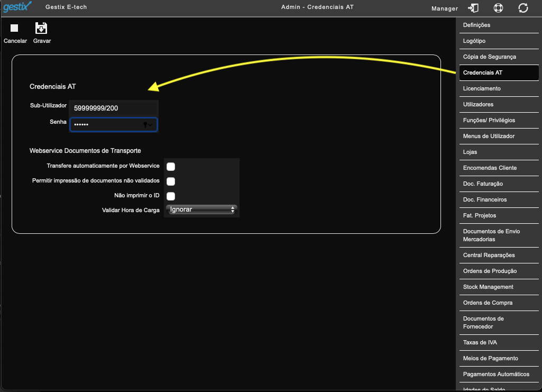Click the Sub-Utilizador input field

pyautogui.click(x=114, y=108)
